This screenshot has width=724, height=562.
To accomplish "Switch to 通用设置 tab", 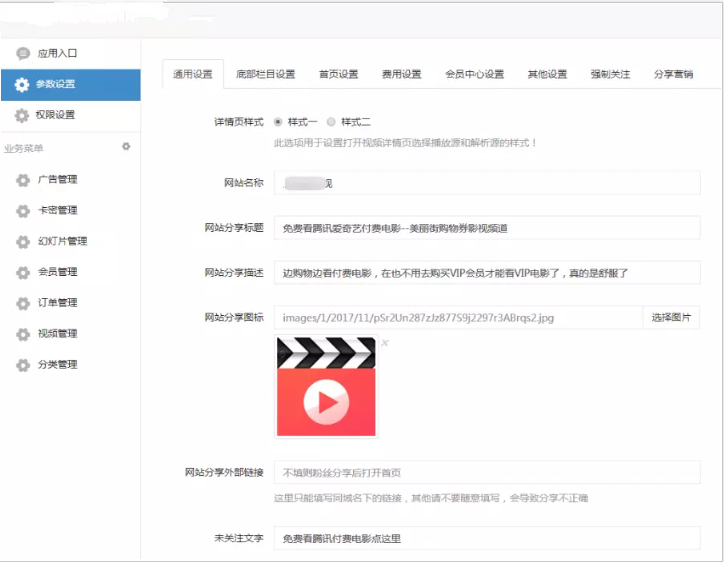I will (193, 74).
